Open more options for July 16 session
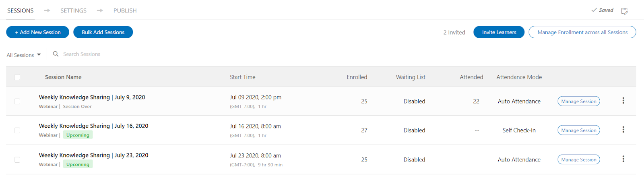 pyautogui.click(x=623, y=130)
